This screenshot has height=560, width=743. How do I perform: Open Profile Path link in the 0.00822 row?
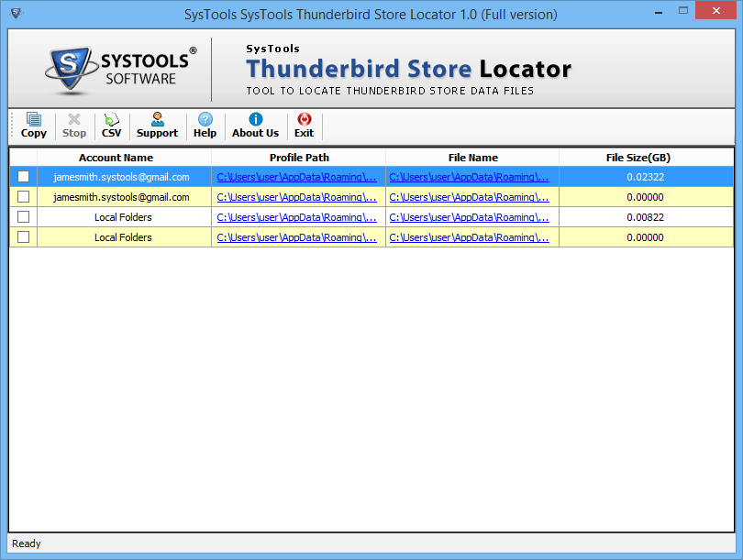pos(296,217)
